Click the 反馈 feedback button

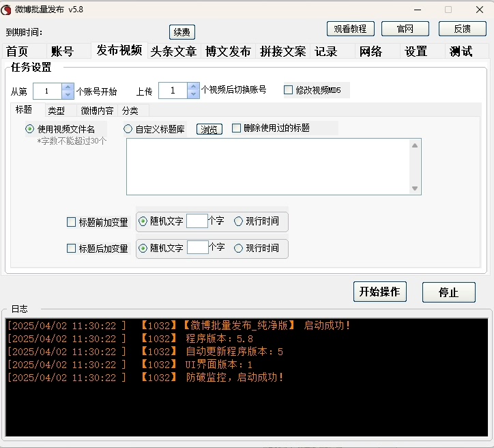(462, 29)
